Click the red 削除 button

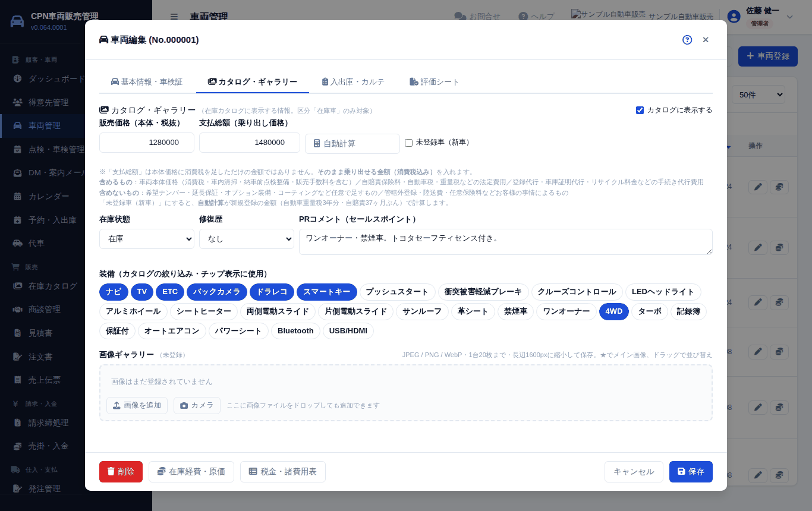click(x=121, y=472)
